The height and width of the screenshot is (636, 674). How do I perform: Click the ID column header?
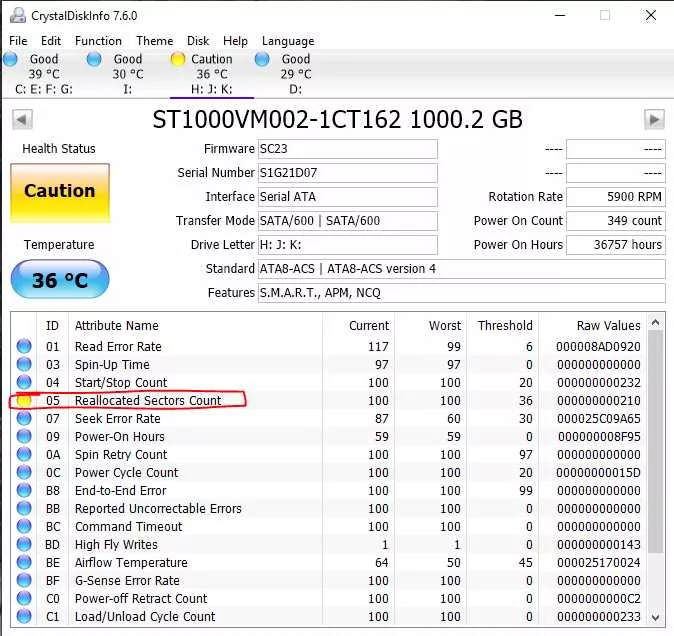point(52,326)
